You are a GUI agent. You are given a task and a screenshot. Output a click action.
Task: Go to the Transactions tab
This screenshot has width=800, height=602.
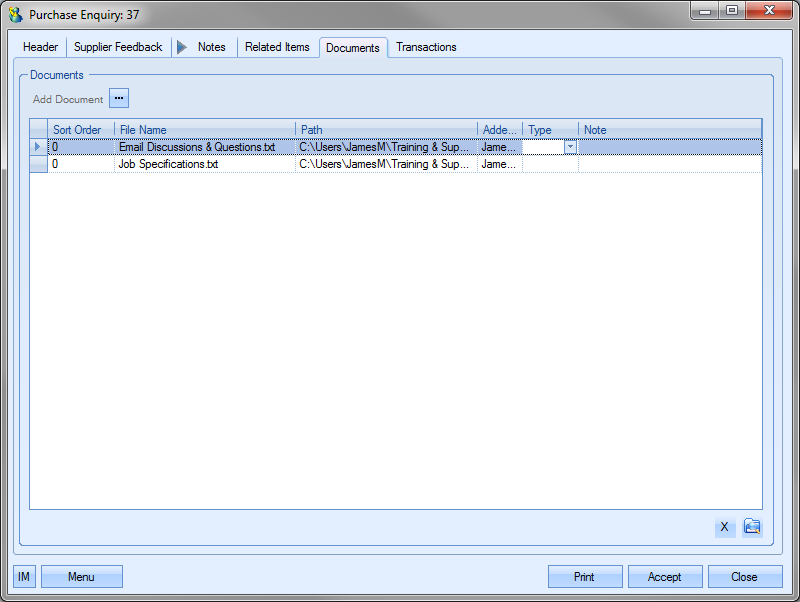(x=426, y=47)
